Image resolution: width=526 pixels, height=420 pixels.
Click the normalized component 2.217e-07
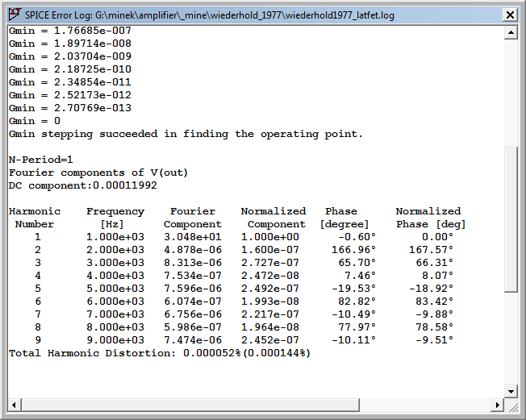(x=270, y=314)
